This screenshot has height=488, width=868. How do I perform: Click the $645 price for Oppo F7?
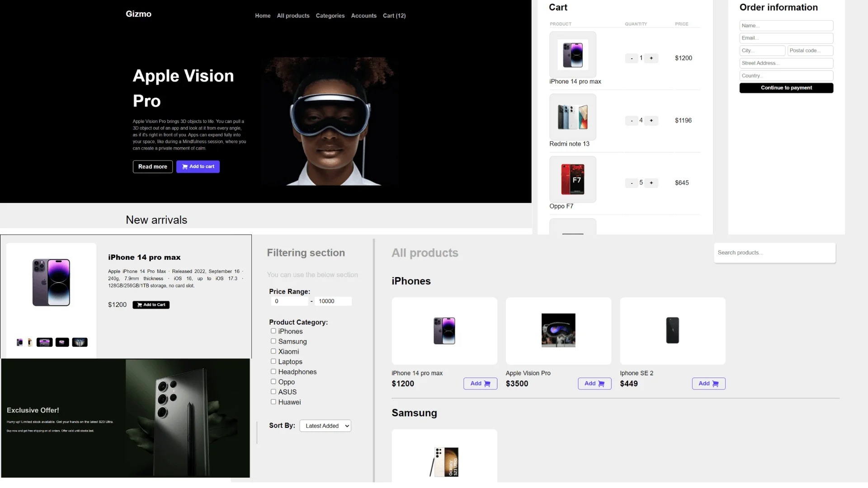pos(682,183)
